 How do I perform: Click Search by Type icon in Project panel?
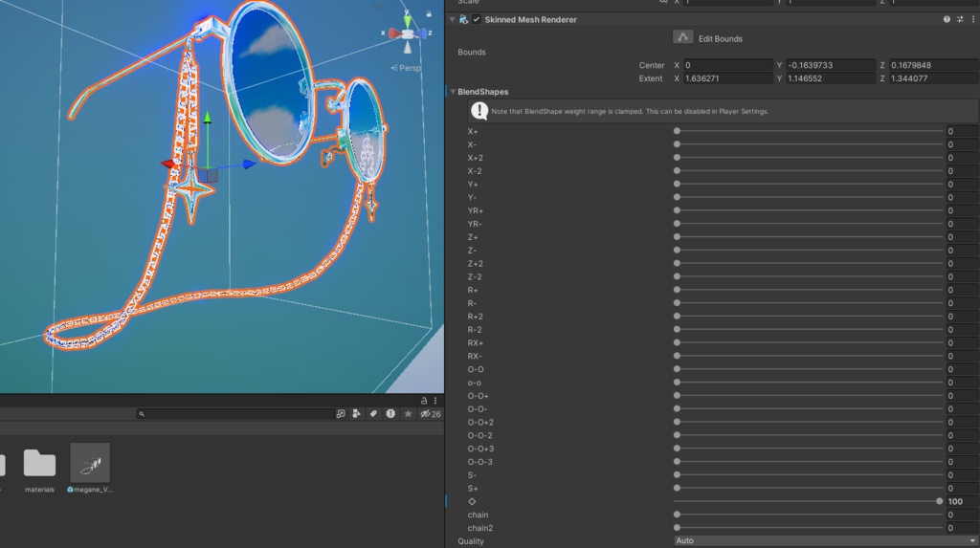pos(357,414)
